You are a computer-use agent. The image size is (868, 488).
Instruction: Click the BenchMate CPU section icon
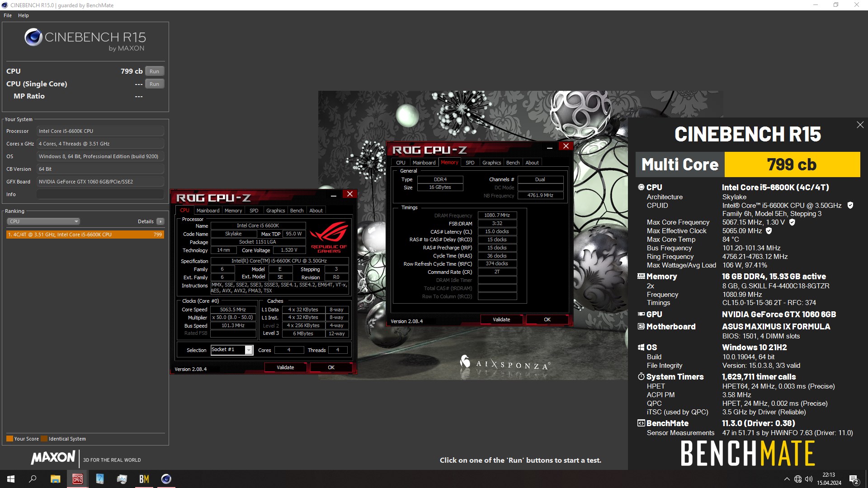point(641,187)
